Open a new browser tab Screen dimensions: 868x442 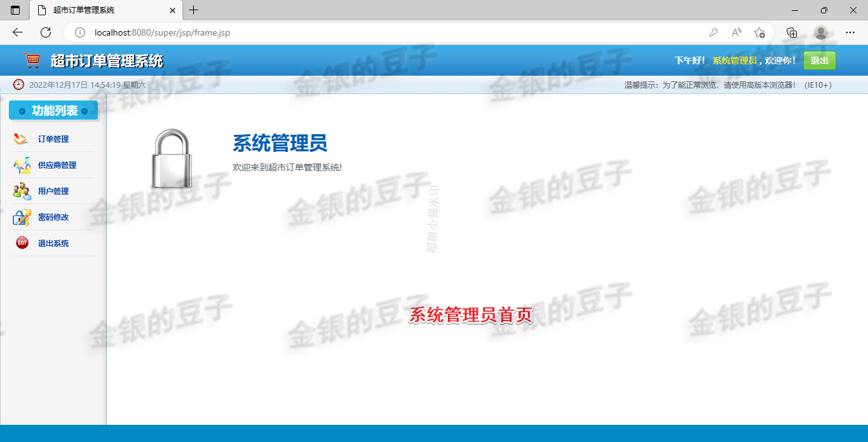pyautogui.click(x=193, y=10)
